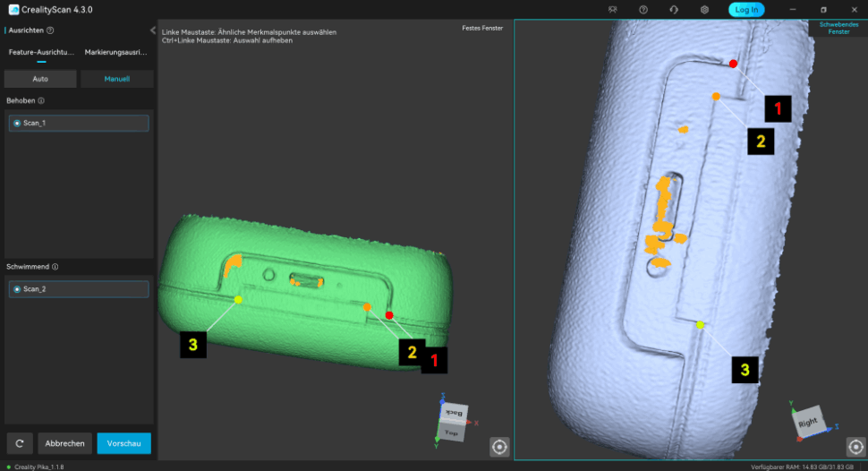Click the Top face of left view cube
868x471 pixels.
[452, 432]
